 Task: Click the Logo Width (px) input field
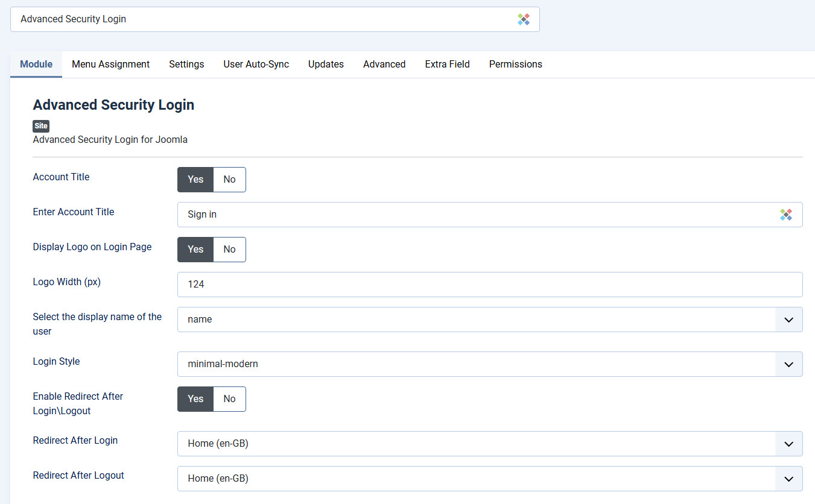point(489,285)
